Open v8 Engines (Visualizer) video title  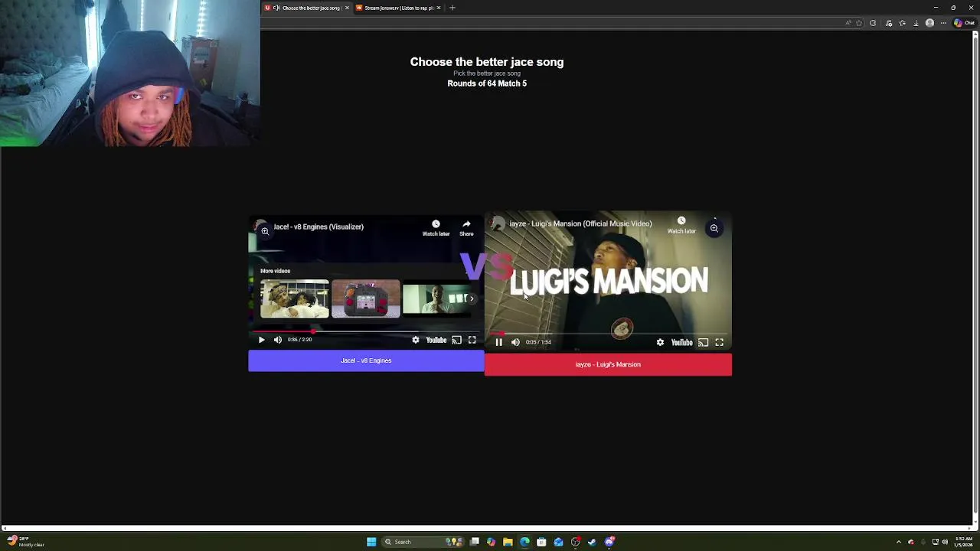click(318, 227)
